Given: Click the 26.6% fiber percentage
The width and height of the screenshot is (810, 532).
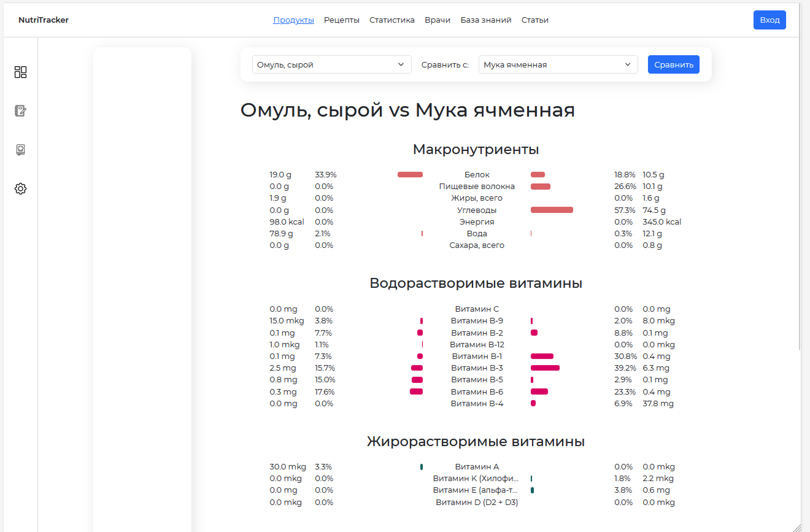Looking at the screenshot, I should [625, 187].
